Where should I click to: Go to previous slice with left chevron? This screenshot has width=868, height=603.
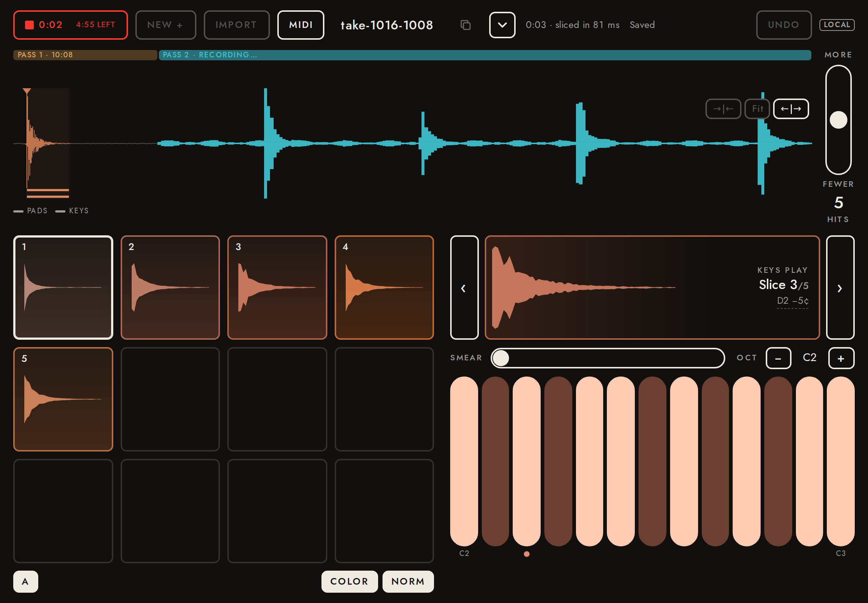pos(464,288)
